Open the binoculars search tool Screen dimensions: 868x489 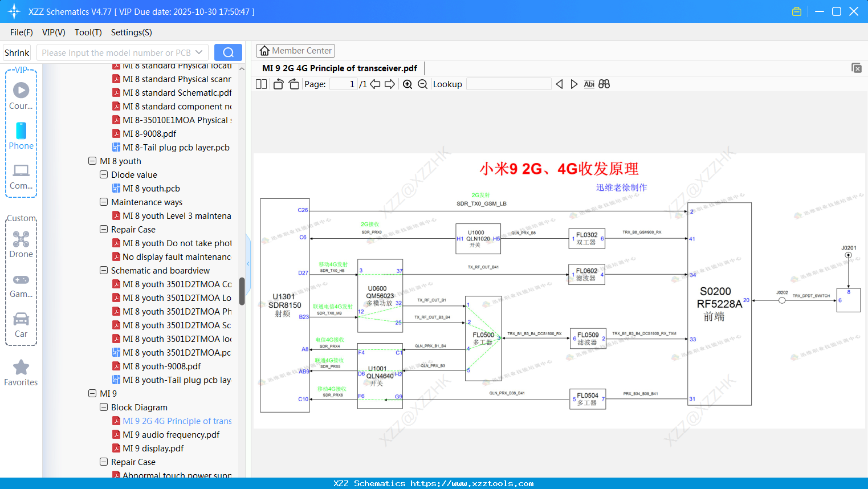(604, 84)
